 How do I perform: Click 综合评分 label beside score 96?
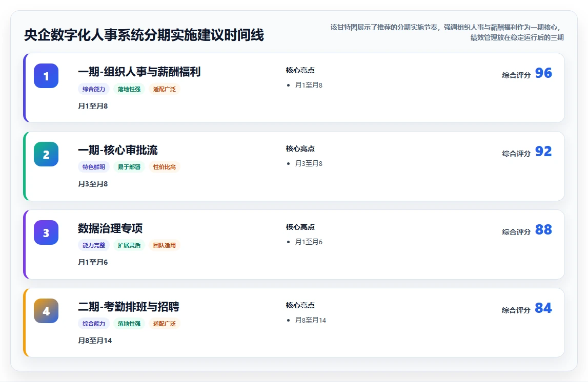point(516,75)
